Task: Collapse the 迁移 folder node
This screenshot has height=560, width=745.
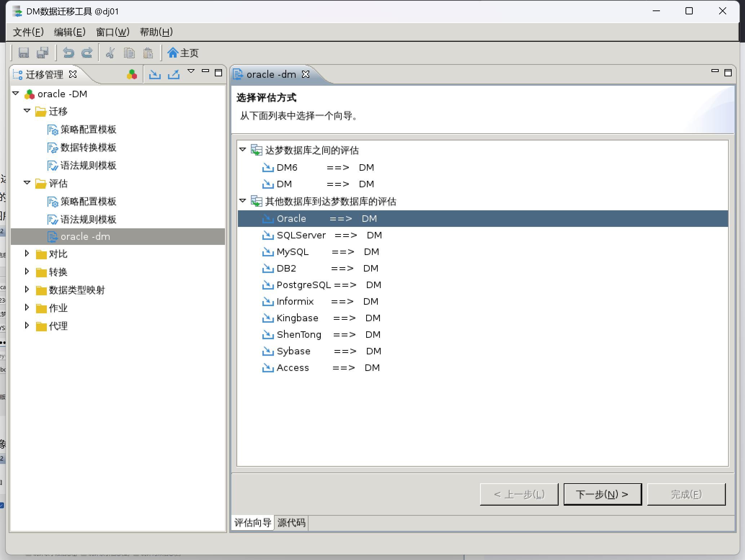Action: tap(27, 111)
